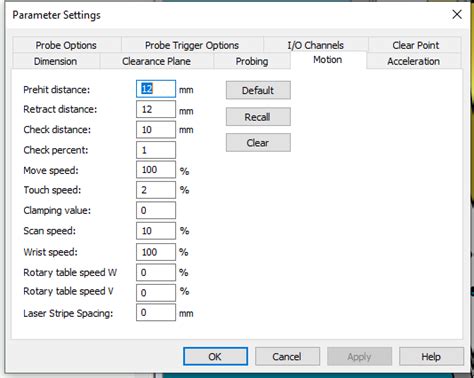Click the "Prehit distance:" label
The width and height of the screenshot is (474, 378).
point(57,90)
